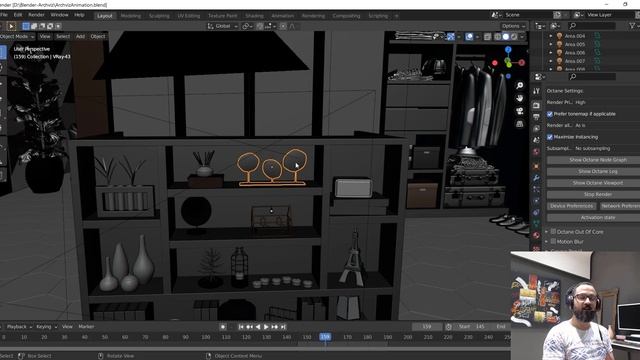
Task: Click the Activation state button
Action: [x=593, y=218]
